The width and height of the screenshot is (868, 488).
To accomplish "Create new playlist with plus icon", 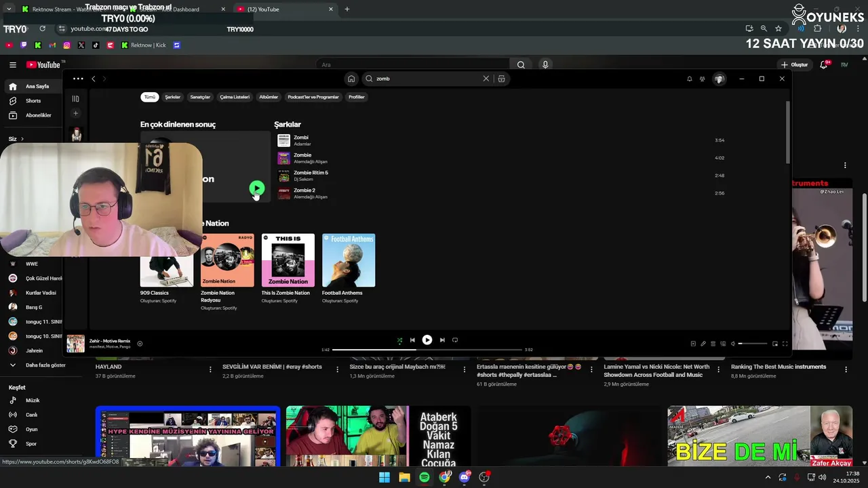I will click(x=76, y=113).
